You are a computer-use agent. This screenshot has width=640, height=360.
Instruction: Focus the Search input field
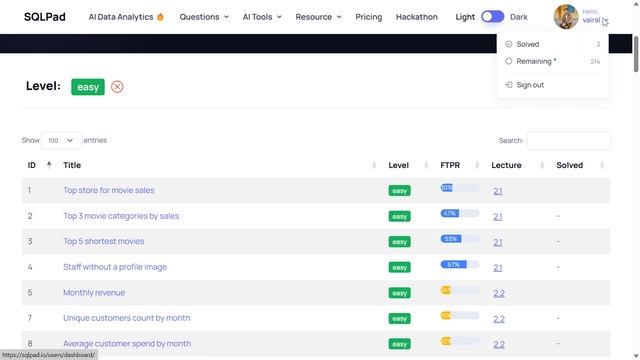(568, 140)
